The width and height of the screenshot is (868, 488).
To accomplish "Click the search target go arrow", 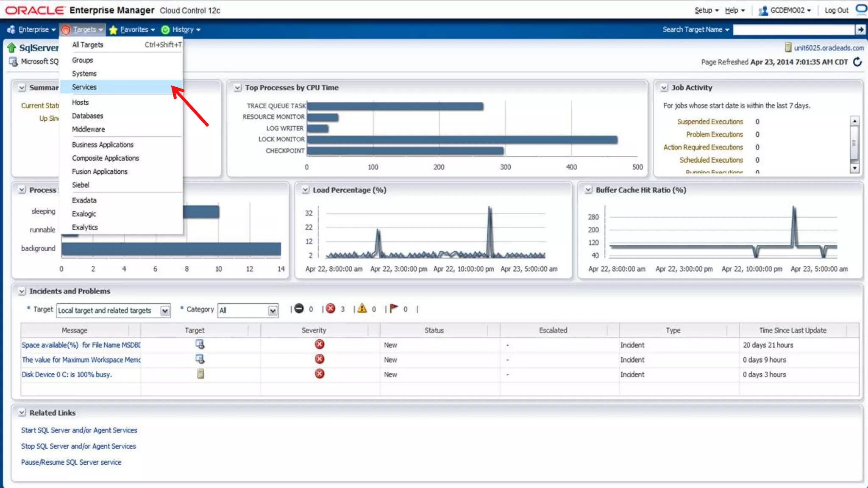I will pyautogui.click(x=860, y=29).
